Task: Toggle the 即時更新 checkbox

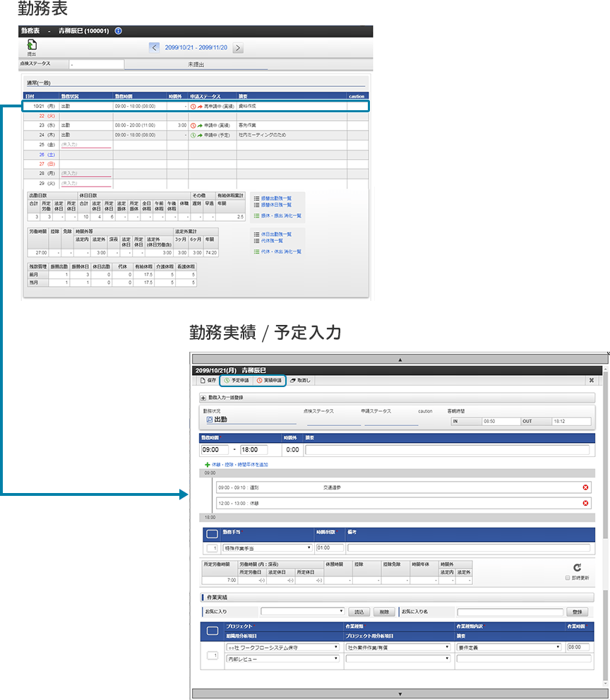Action: pyautogui.click(x=568, y=578)
